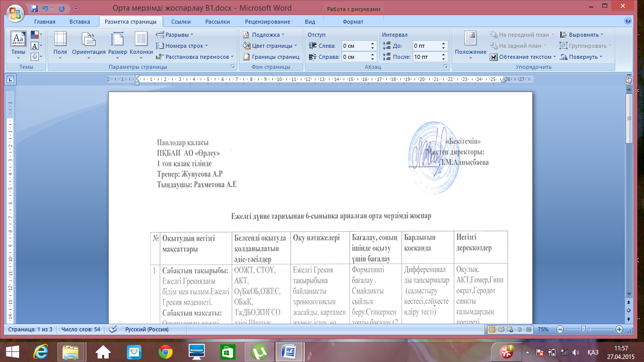Image resolution: width=644 pixels, height=362 pixels.
Task: Open Ориентация page orientation menu
Action: (89, 46)
